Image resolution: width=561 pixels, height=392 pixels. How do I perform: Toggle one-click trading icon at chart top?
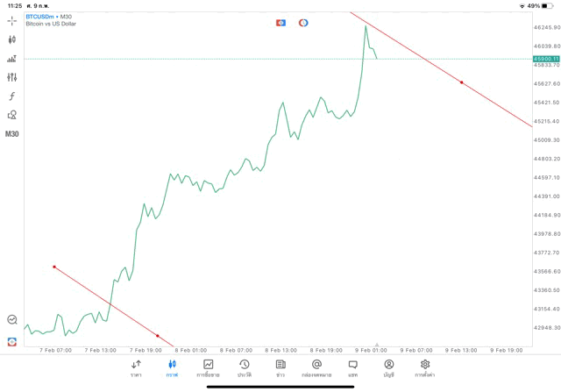(x=280, y=23)
